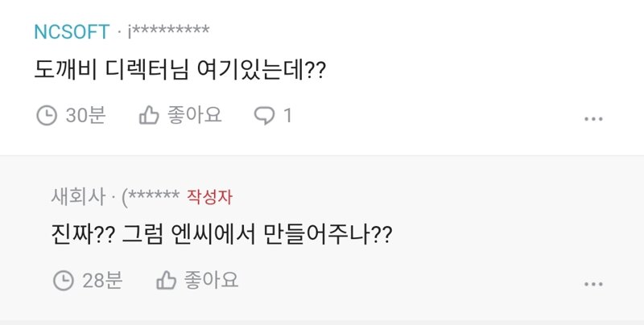
Task: Open the more options menu on the NCSOFT comment
Action: [x=593, y=119]
